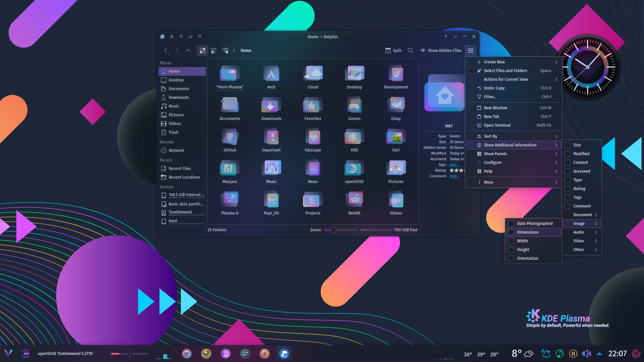The width and height of the screenshot is (644, 362).
Task: Open the Games folder
Action: coord(354,109)
